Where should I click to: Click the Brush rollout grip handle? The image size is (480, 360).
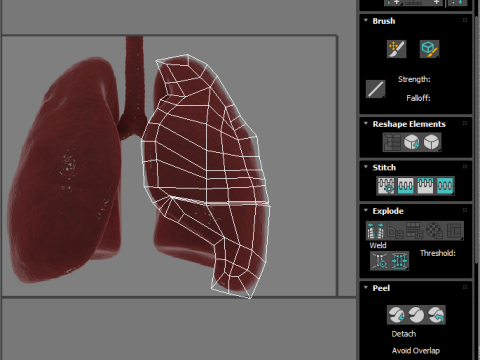pyautogui.click(x=465, y=20)
